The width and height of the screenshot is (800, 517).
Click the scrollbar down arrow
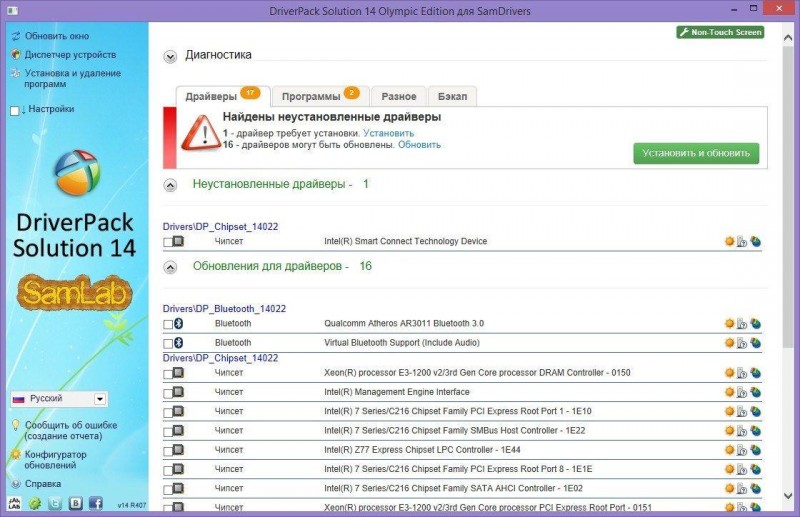pos(788,496)
